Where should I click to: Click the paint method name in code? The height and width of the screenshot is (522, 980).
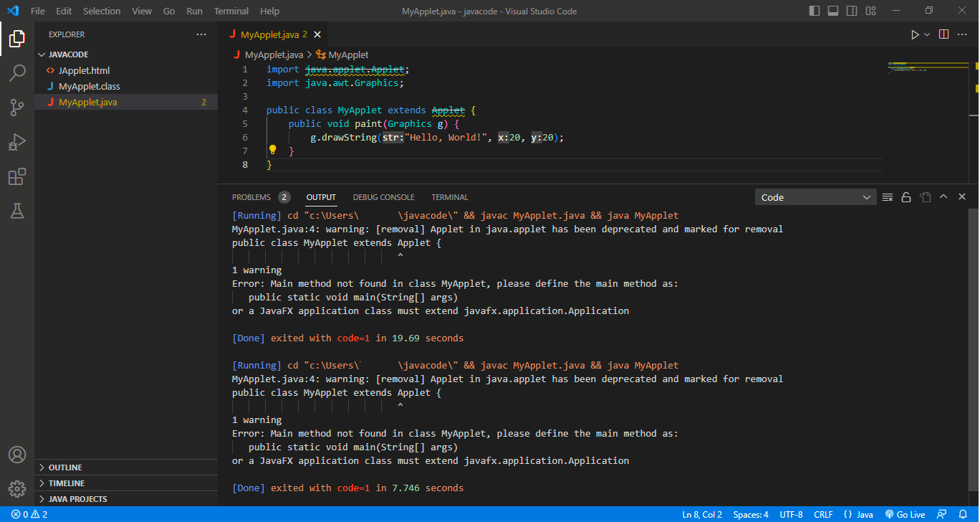[x=368, y=124]
